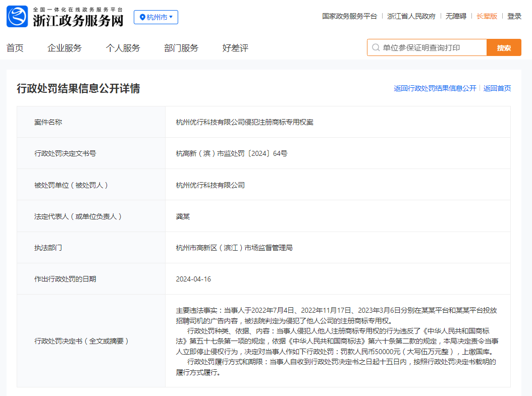Focus the 单位参保证明查询打印 search field
Image resolution: width=532 pixels, height=396 pixels.
tap(432, 48)
